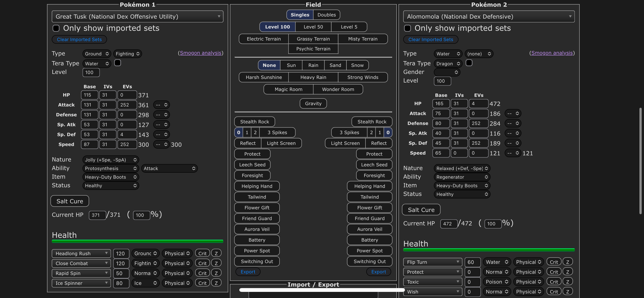Click Pokémon 1 Salt Cure button
The height and width of the screenshot is (298, 644).
pos(70,201)
